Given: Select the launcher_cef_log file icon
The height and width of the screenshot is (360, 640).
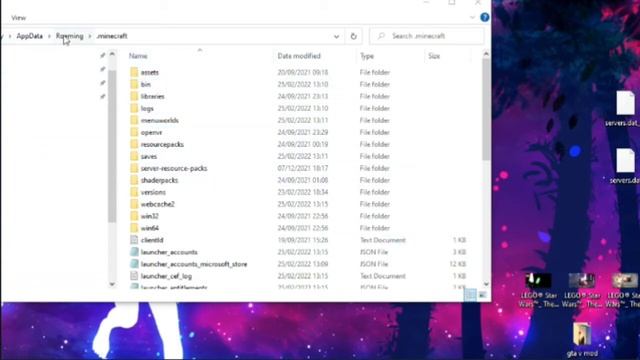Looking at the screenshot, I should click(134, 276).
